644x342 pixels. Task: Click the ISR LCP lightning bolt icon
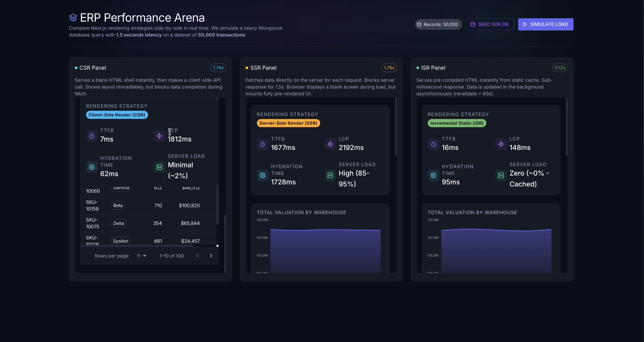point(501,144)
